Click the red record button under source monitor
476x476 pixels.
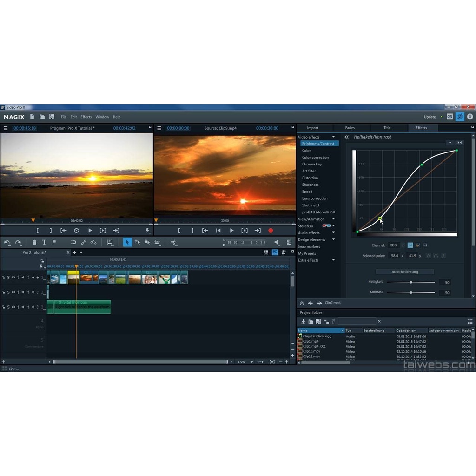click(x=271, y=231)
